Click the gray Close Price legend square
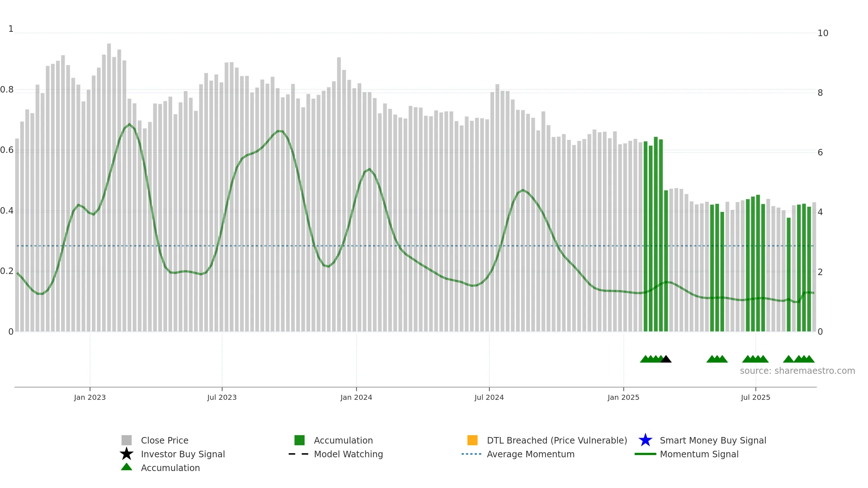Screen dimensions: 868x488 point(127,440)
